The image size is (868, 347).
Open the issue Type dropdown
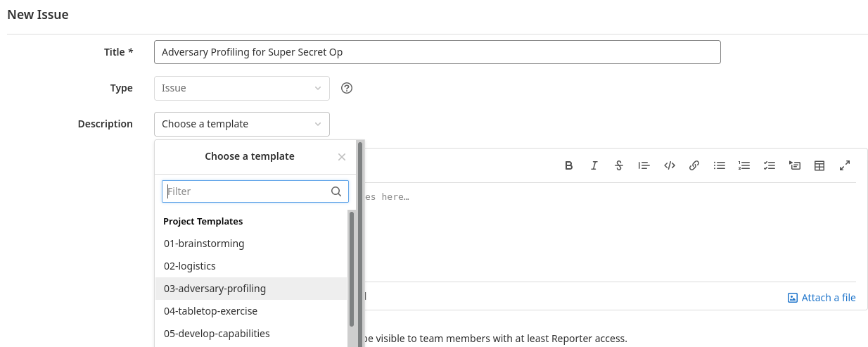241,88
